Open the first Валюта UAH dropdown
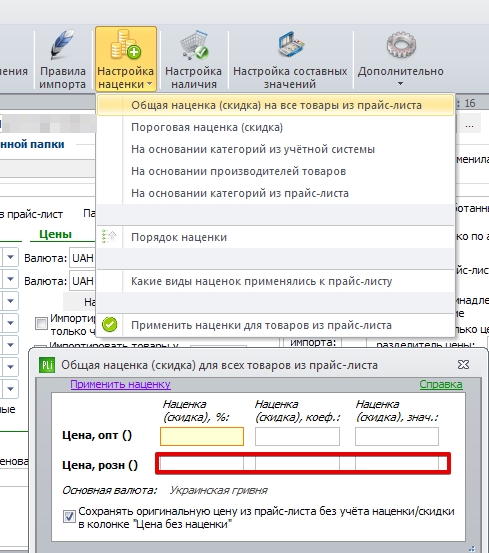Image resolution: width=489 pixels, height=553 pixels. click(x=82, y=259)
